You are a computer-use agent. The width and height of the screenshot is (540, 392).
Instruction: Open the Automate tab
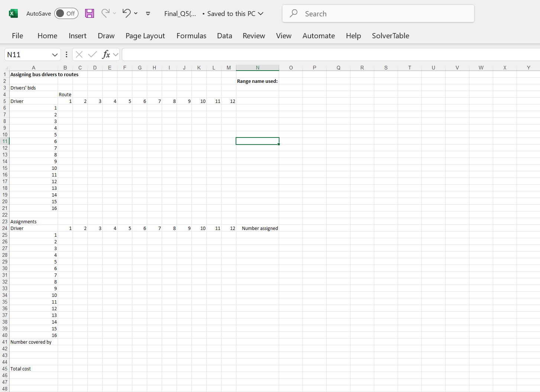[319, 36]
